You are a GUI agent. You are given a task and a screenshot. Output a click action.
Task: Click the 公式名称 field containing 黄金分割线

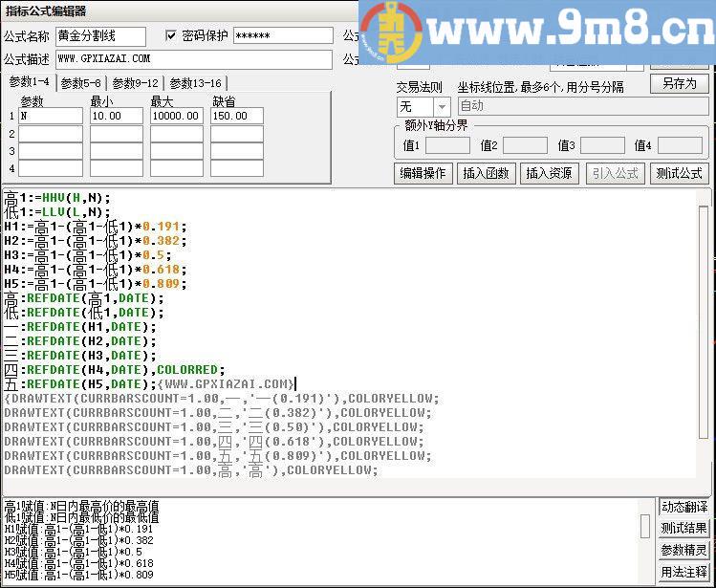point(100,36)
